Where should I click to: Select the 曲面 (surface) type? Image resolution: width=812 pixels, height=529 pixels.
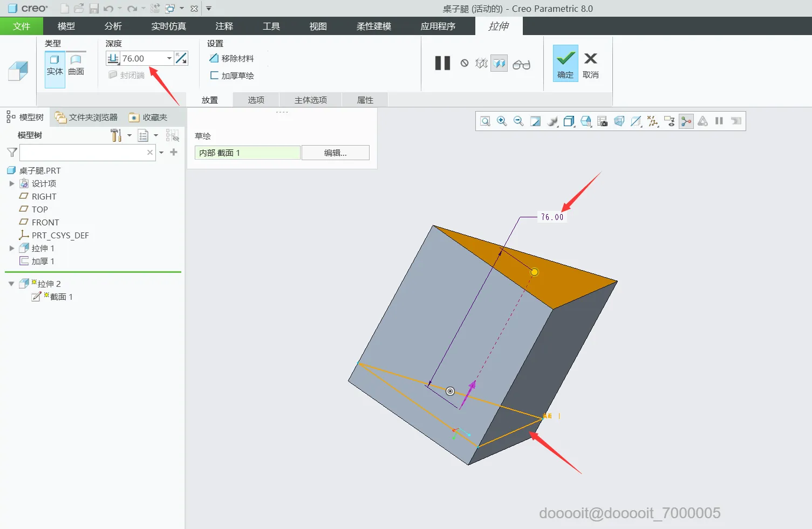click(x=76, y=65)
